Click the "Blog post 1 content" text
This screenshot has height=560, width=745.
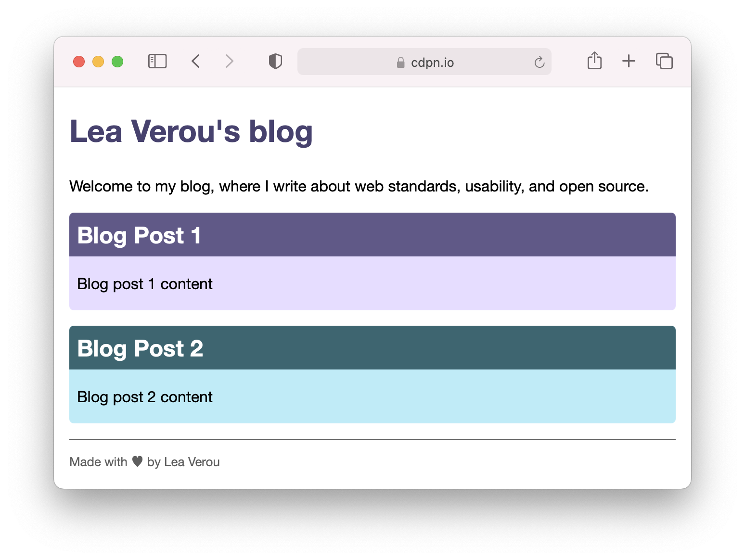point(144,284)
